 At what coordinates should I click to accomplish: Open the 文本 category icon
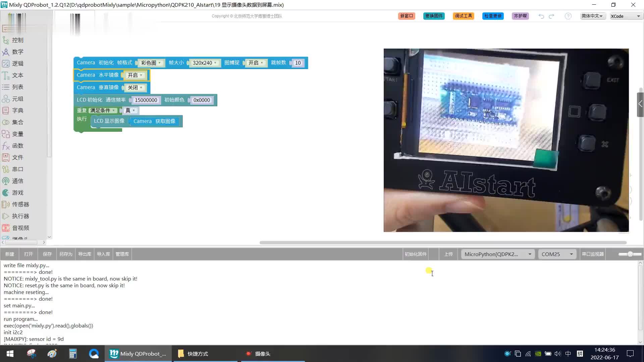point(6,75)
